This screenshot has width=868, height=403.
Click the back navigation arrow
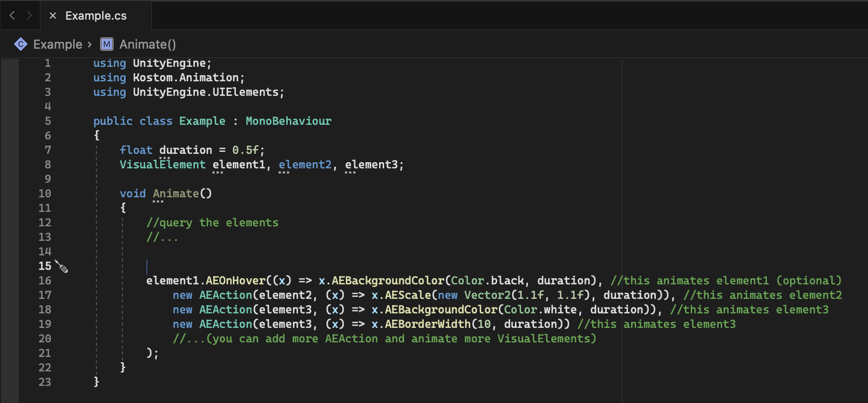12,16
